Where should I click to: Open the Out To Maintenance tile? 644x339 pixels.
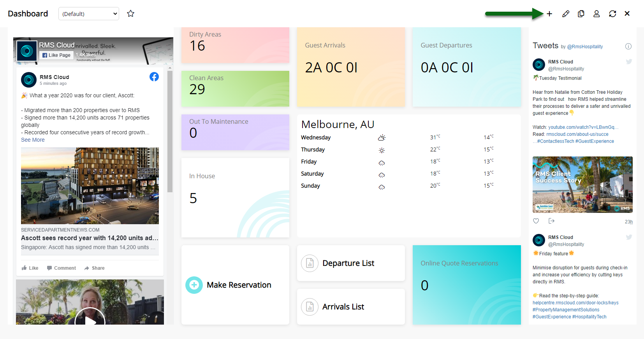click(235, 132)
